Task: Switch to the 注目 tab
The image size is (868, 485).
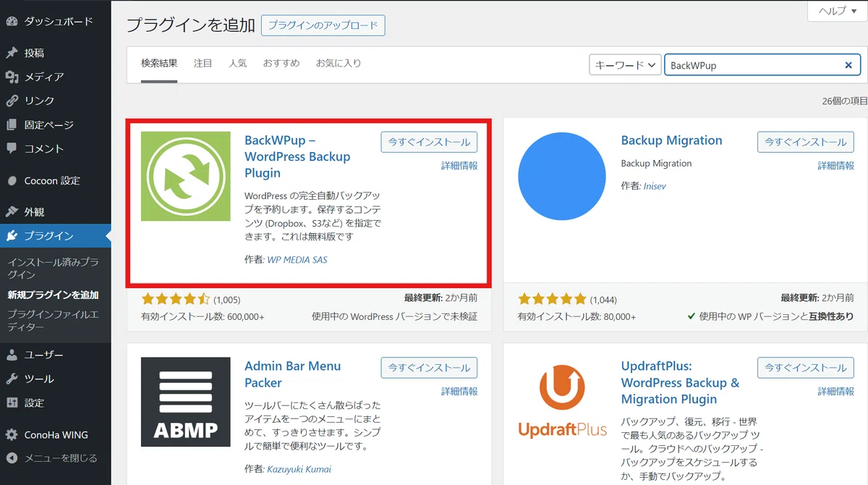Action: pyautogui.click(x=203, y=64)
